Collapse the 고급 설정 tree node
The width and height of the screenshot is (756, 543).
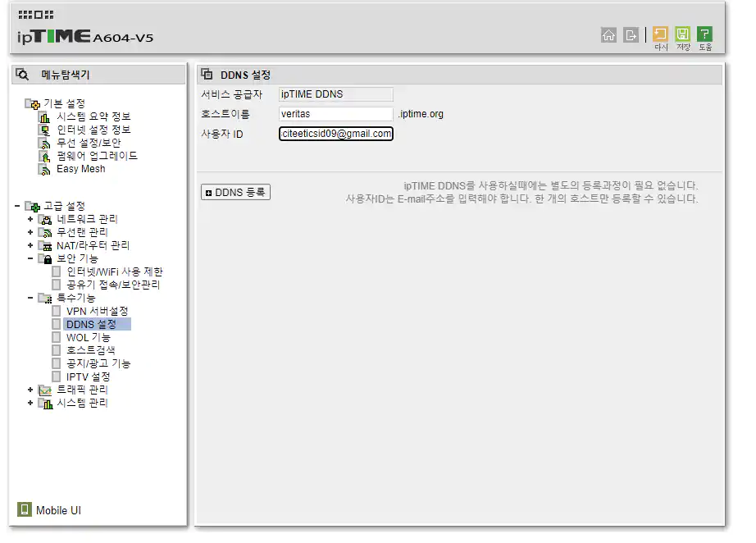click(x=17, y=206)
